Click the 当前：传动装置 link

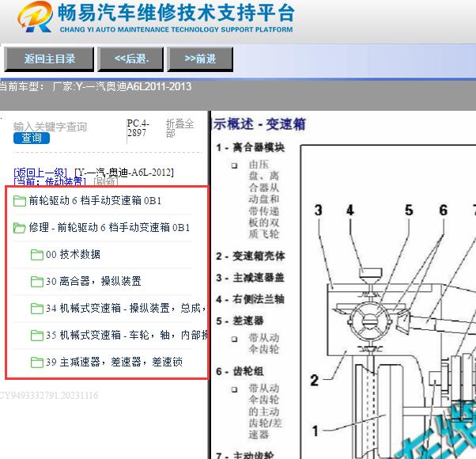pos(50,182)
